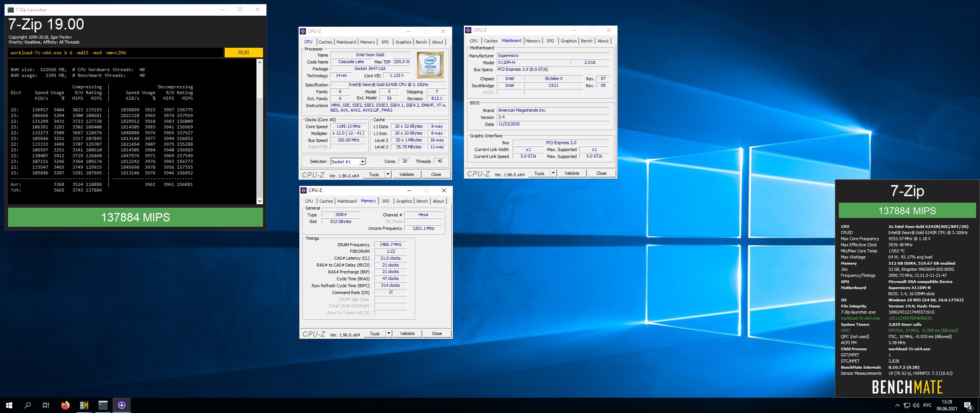Screen dimensions: 980x413
Task: Click Close button in CPU-Z Memory window
Action: (x=437, y=333)
